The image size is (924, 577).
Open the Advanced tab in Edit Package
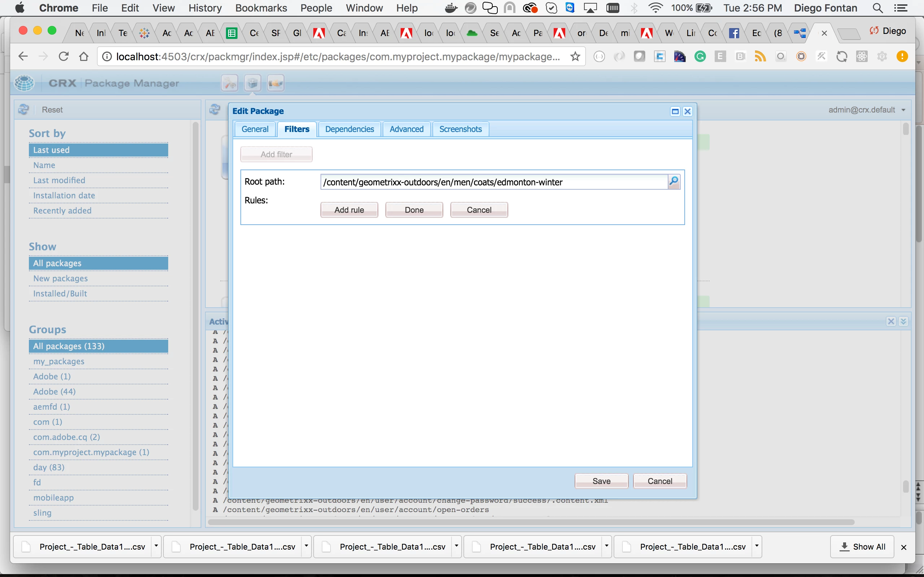coord(406,129)
